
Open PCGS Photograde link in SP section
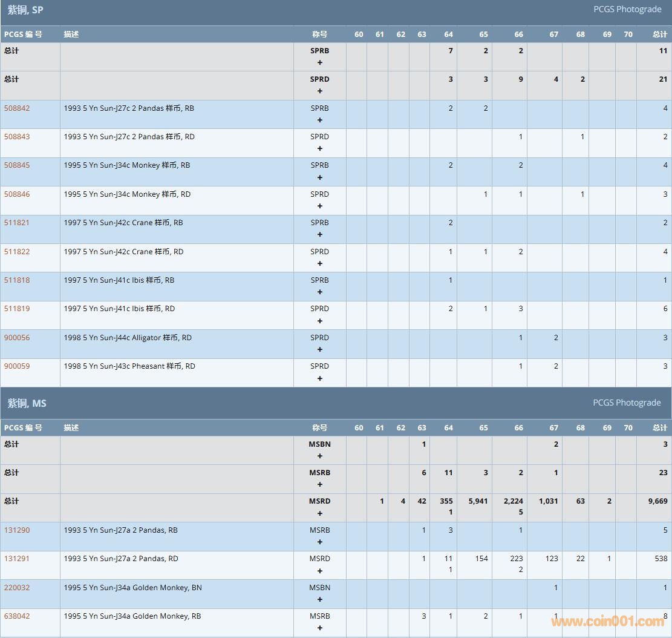pos(627,10)
